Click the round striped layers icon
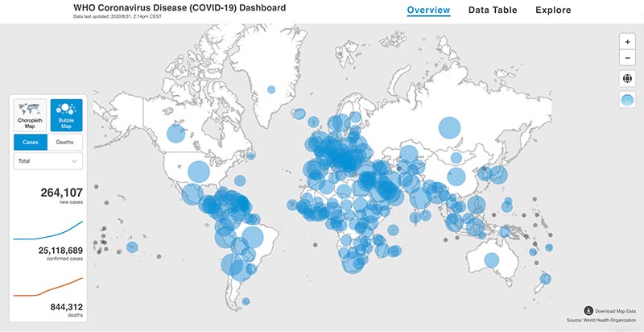The width and height of the screenshot is (644, 332). pos(627,100)
